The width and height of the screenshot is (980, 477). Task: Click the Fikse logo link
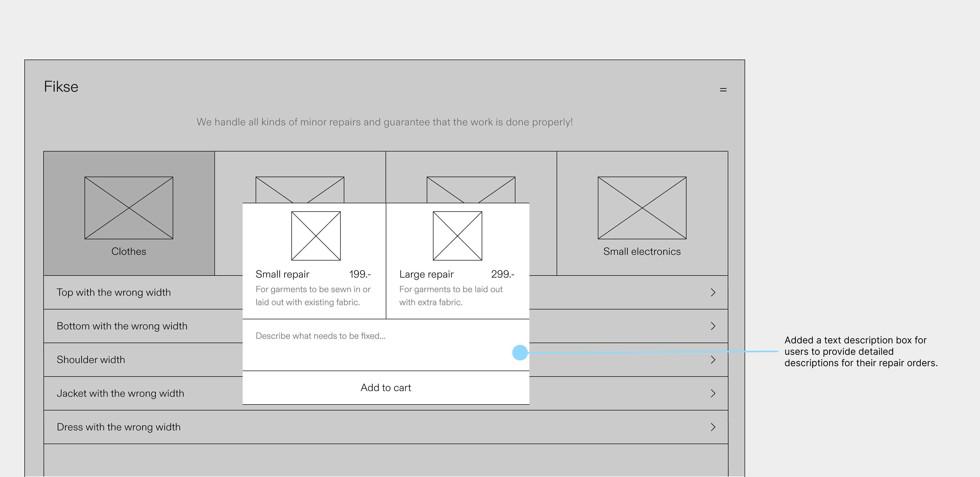click(x=61, y=87)
